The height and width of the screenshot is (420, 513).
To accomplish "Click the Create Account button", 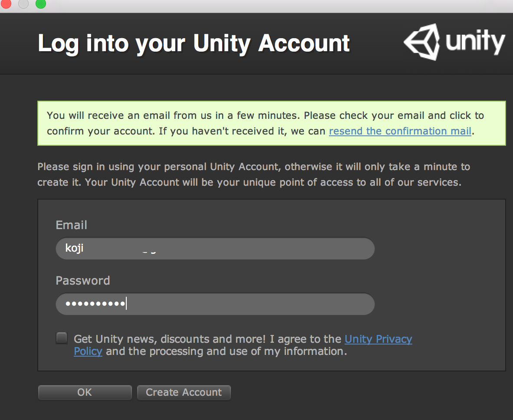I will (x=184, y=392).
